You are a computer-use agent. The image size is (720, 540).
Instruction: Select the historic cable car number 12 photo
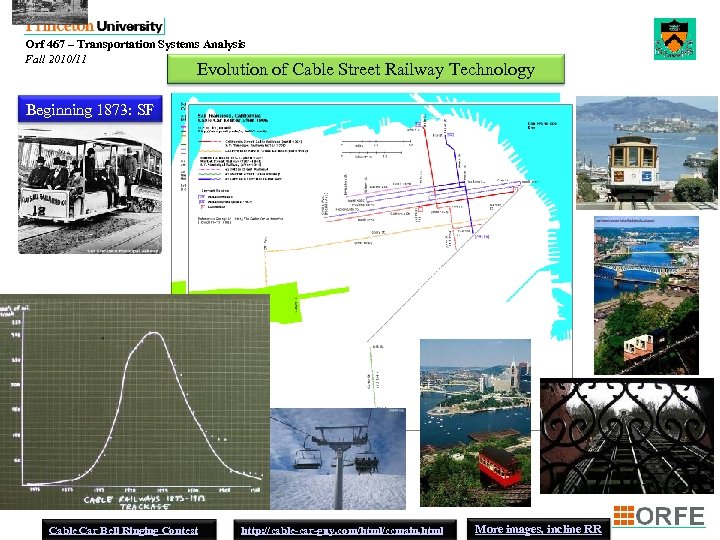[90, 190]
